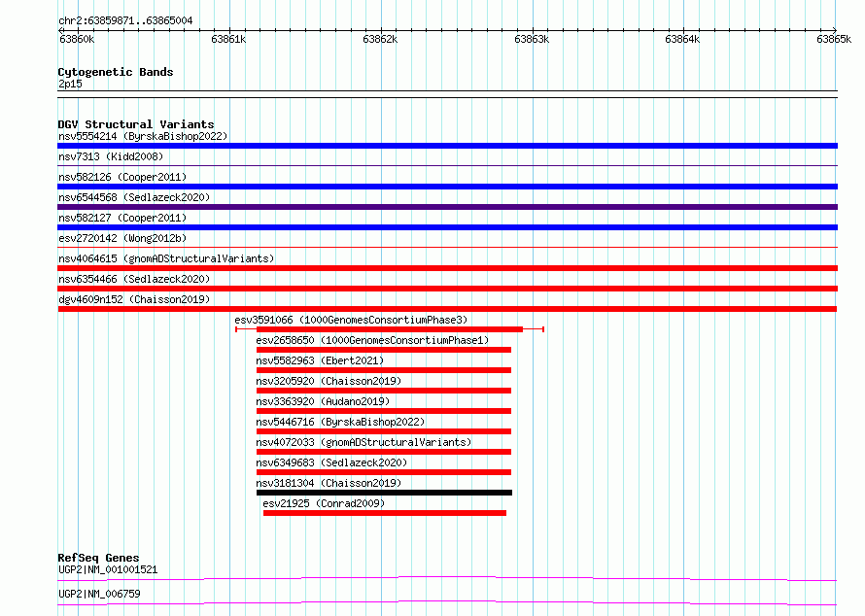Select the 2p15 cytogenetic band label
Image resolution: width=865 pixels, height=616 pixels.
(x=70, y=84)
